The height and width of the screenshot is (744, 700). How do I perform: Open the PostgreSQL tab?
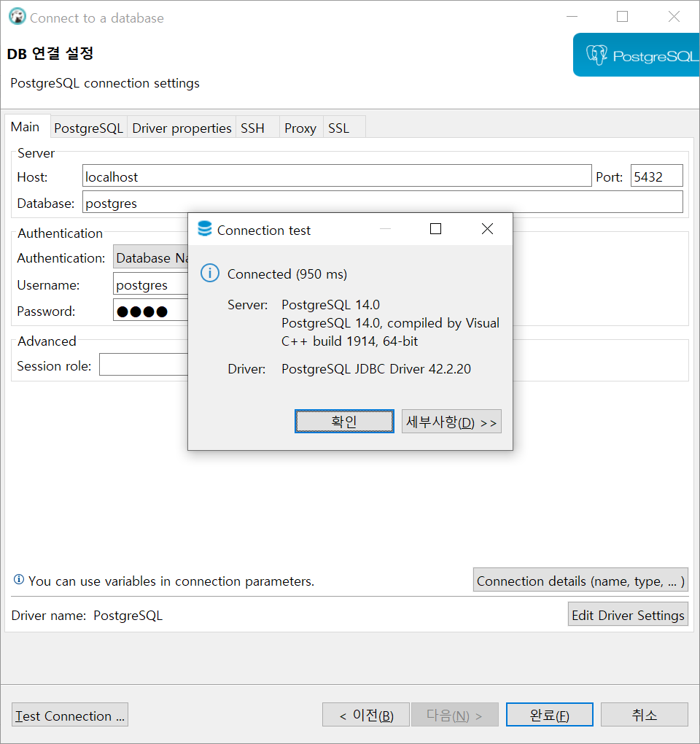click(89, 128)
